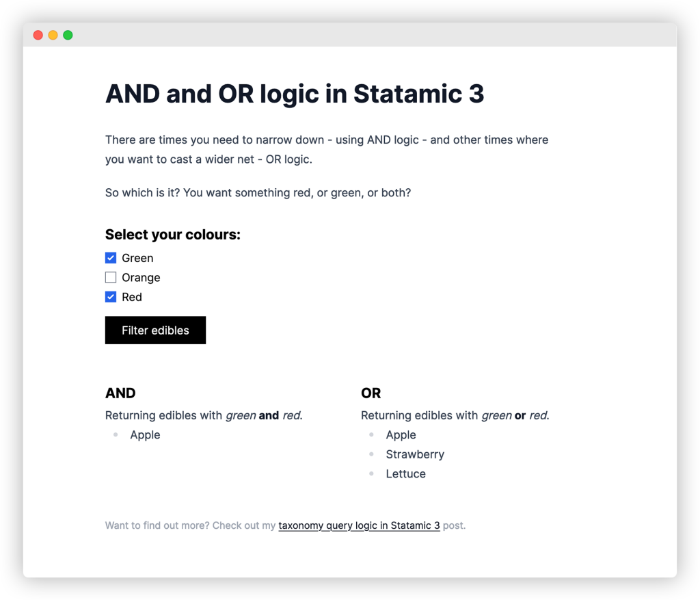Select Apple in the OR results list
Viewport: 700px width, 600px height.
click(x=401, y=435)
